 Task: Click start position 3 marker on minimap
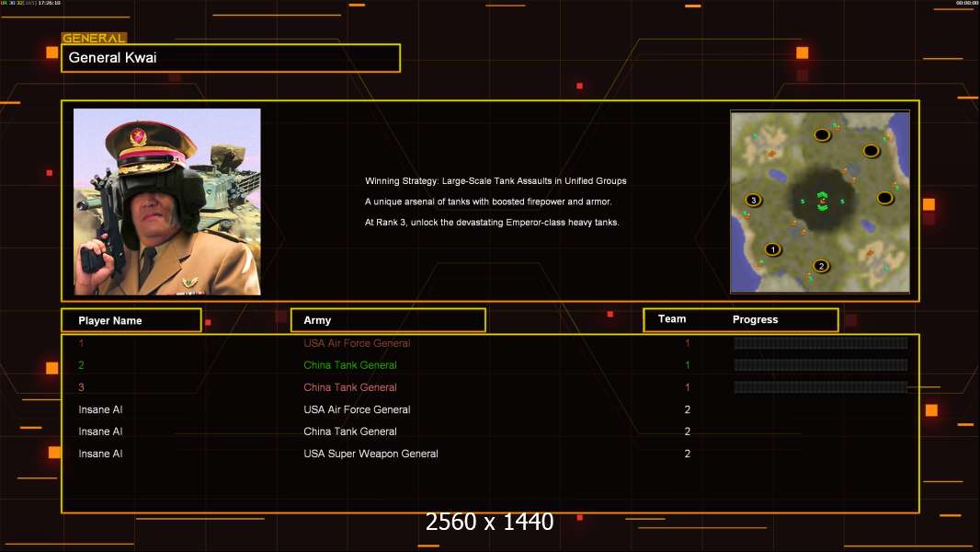point(753,200)
